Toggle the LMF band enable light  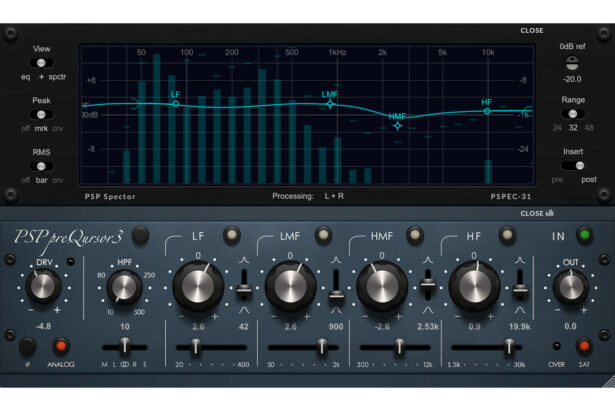(324, 235)
